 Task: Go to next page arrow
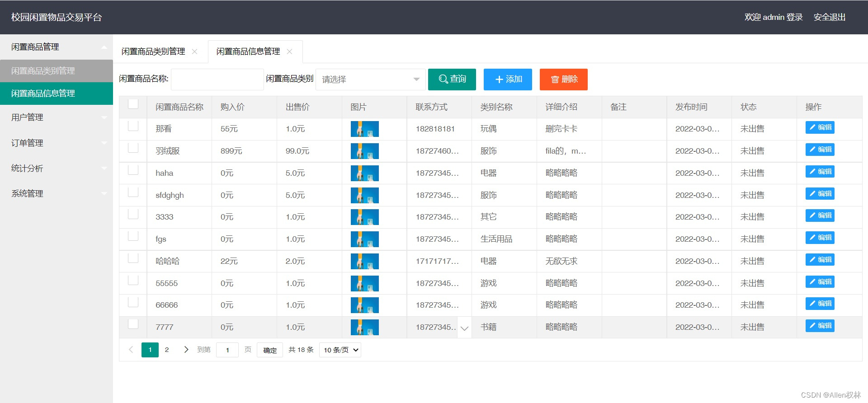pyautogui.click(x=186, y=350)
